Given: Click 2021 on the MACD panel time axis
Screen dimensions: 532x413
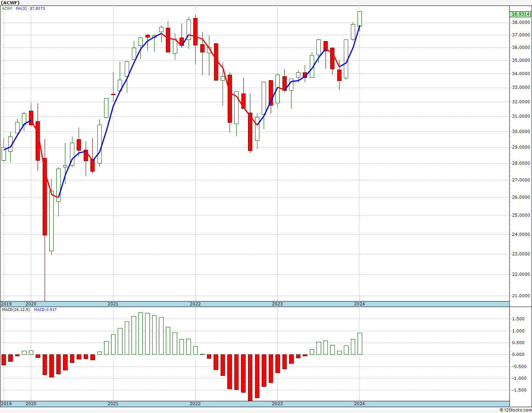Looking at the screenshot, I should (x=113, y=404).
